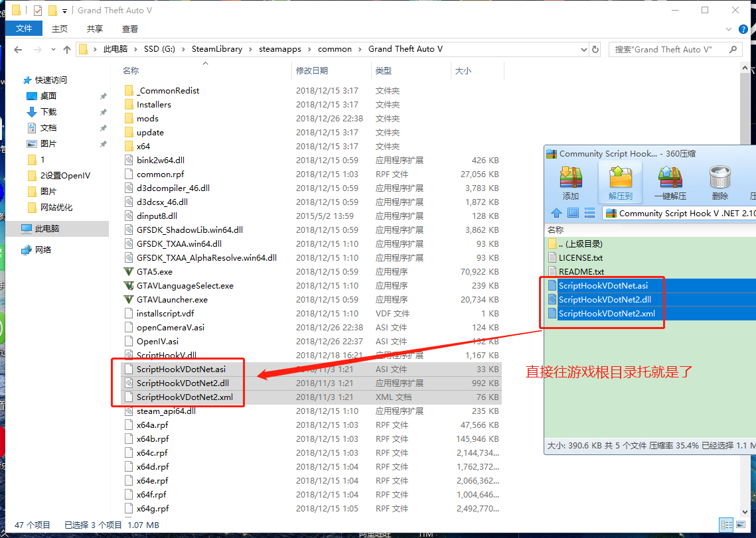Click the blue up-arrow in 360压缩
Viewport: 756px width, 538px height.
click(556, 212)
